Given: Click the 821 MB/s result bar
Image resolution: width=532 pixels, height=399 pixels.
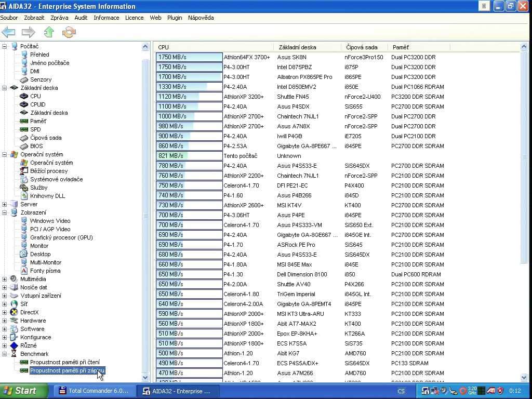Looking at the screenshot, I should 189,156.
